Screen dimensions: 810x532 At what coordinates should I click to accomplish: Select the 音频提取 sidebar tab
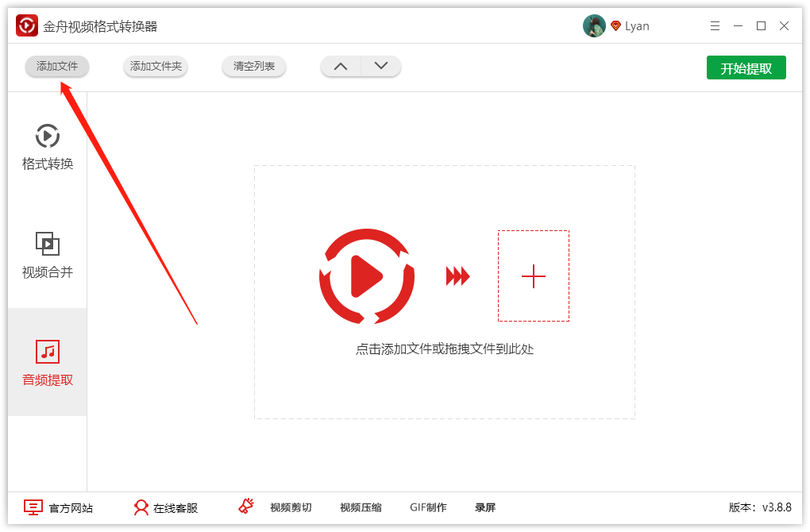point(48,363)
